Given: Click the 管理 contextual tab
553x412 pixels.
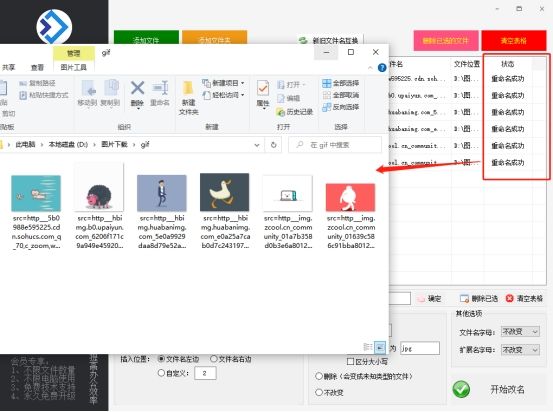Looking at the screenshot, I should tap(73, 53).
